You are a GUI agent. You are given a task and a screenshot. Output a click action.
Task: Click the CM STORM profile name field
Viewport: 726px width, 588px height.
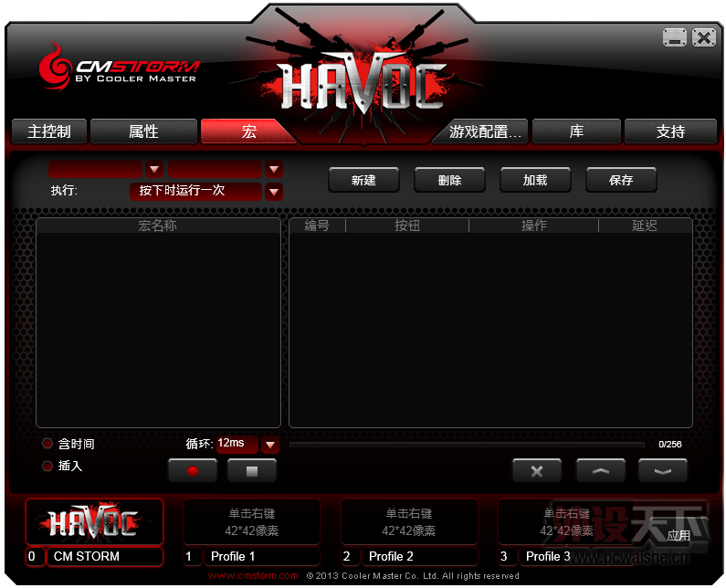pos(105,557)
